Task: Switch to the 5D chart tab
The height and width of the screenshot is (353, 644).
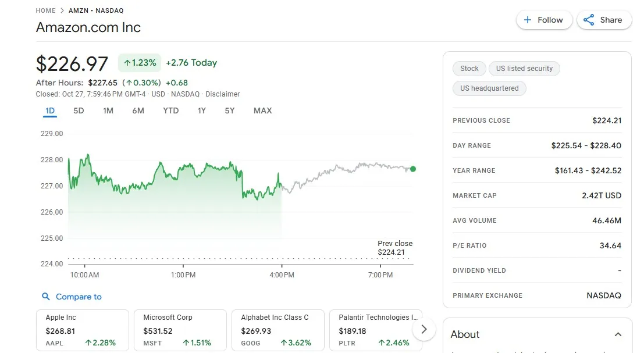Action: pos(79,110)
